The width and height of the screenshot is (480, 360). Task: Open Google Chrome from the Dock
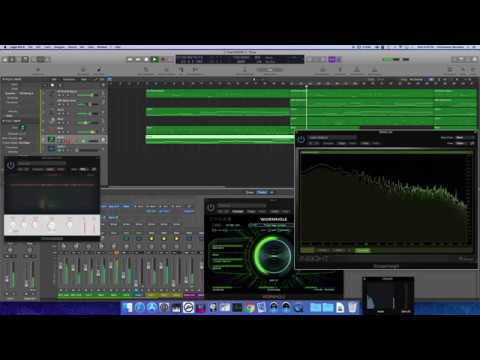point(249,307)
